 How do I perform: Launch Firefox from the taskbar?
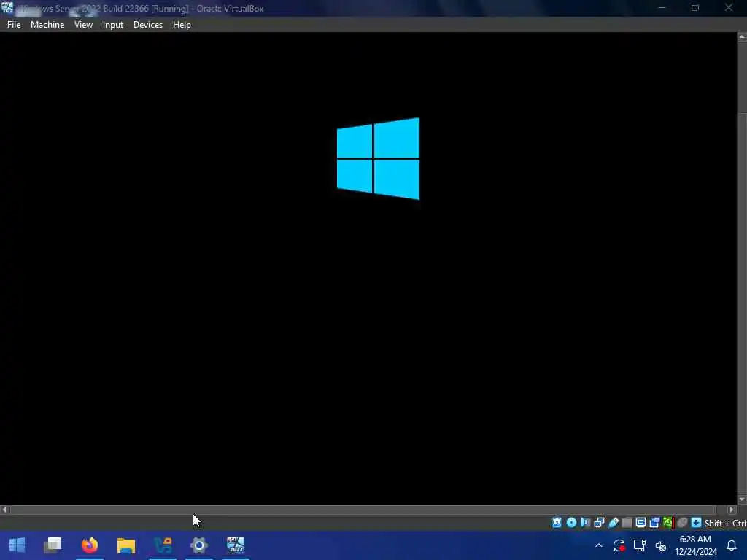[x=90, y=545]
